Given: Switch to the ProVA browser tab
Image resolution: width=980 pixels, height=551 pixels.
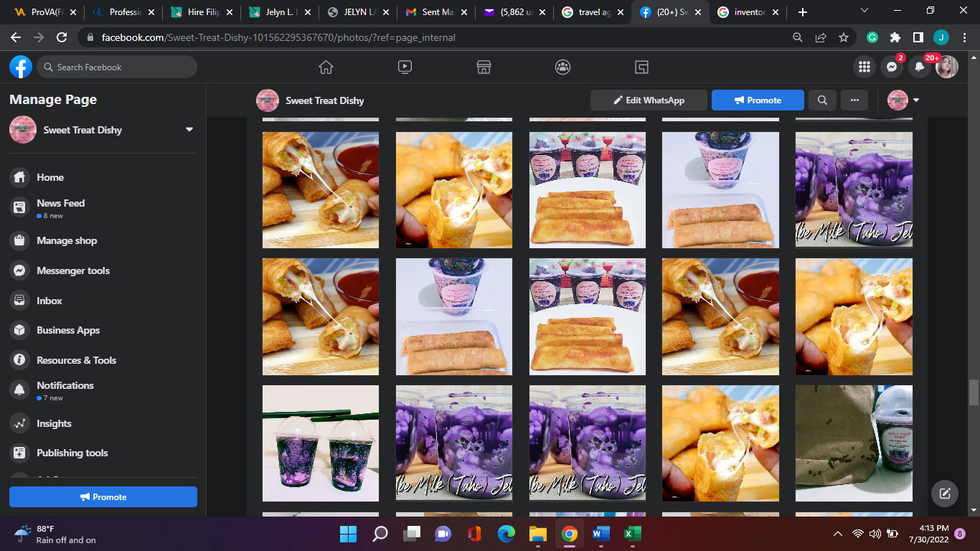Looking at the screenshot, I should (44, 12).
